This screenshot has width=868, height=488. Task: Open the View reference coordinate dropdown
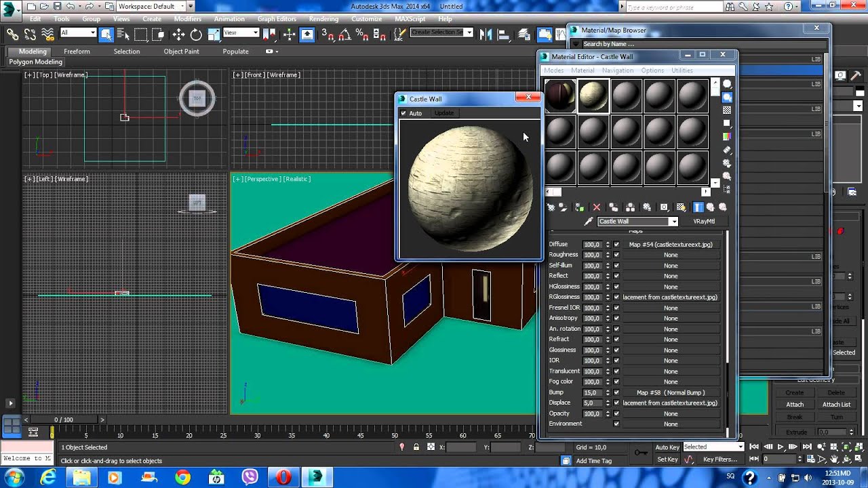pos(241,33)
